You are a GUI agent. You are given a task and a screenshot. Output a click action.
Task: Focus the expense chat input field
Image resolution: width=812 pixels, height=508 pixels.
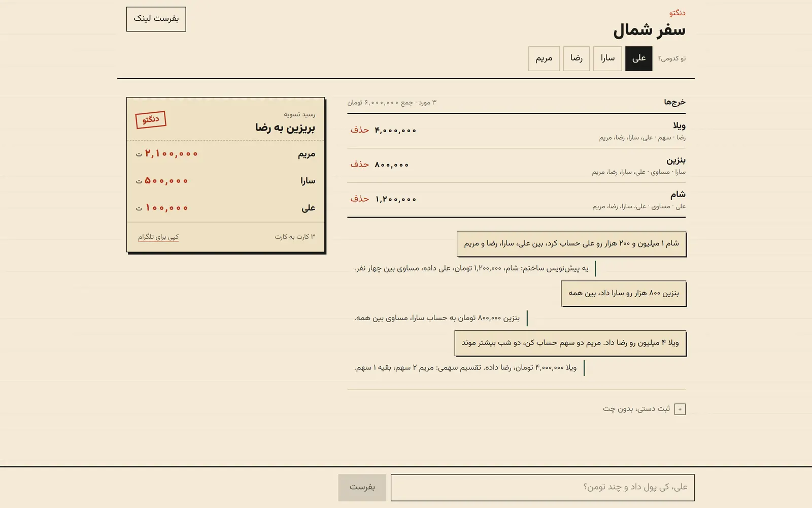pyautogui.click(x=543, y=488)
